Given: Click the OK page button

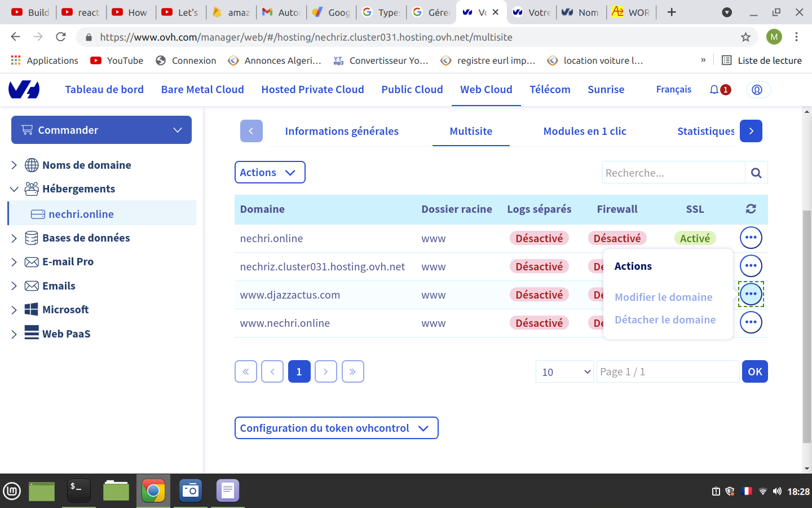Looking at the screenshot, I should (x=754, y=371).
